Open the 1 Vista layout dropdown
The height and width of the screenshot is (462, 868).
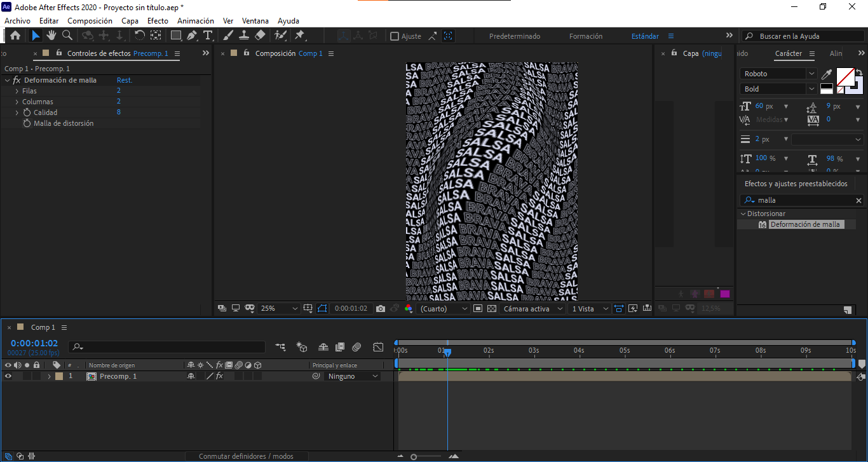click(590, 308)
